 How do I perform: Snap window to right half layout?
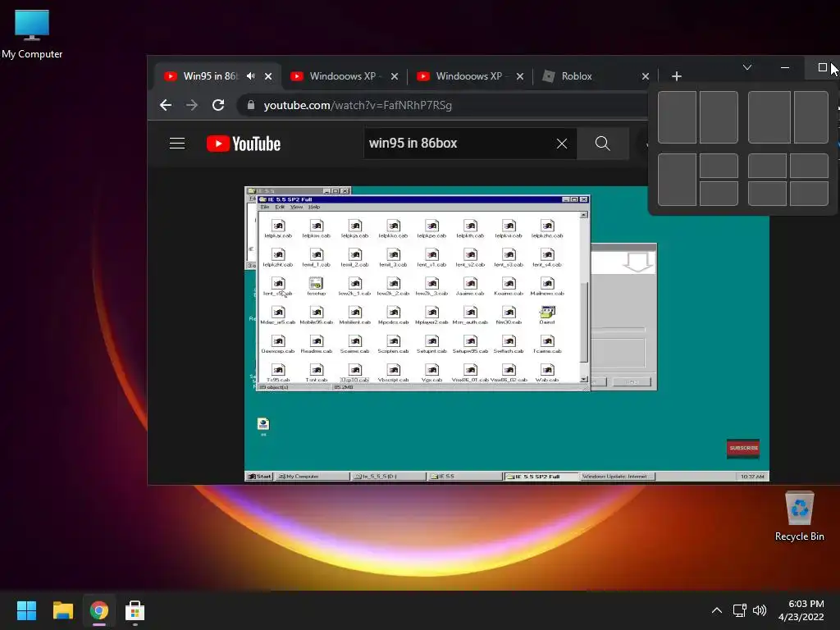point(719,117)
